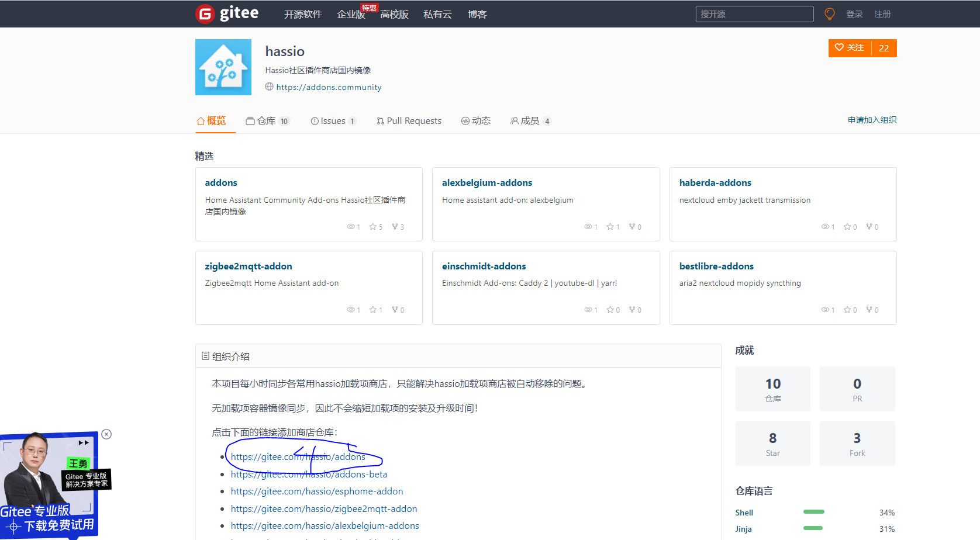Switch to the Issues tab
The image size is (980, 540).
(333, 120)
